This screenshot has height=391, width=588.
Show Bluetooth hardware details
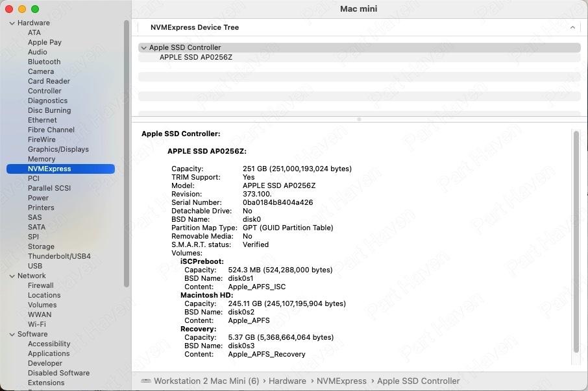click(x=44, y=62)
